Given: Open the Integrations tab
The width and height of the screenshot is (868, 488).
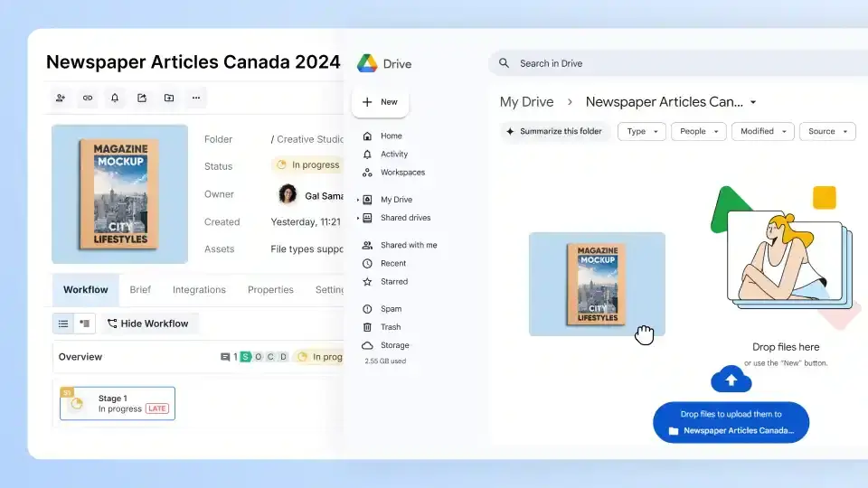Looking at the screenshot, I should pos(199,290).
